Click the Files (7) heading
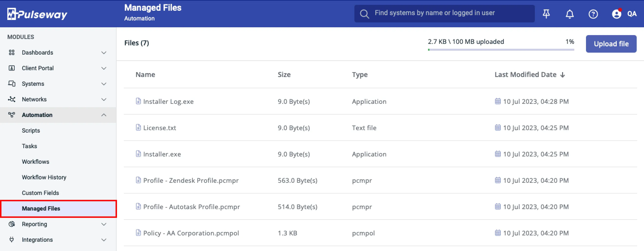 137,43
